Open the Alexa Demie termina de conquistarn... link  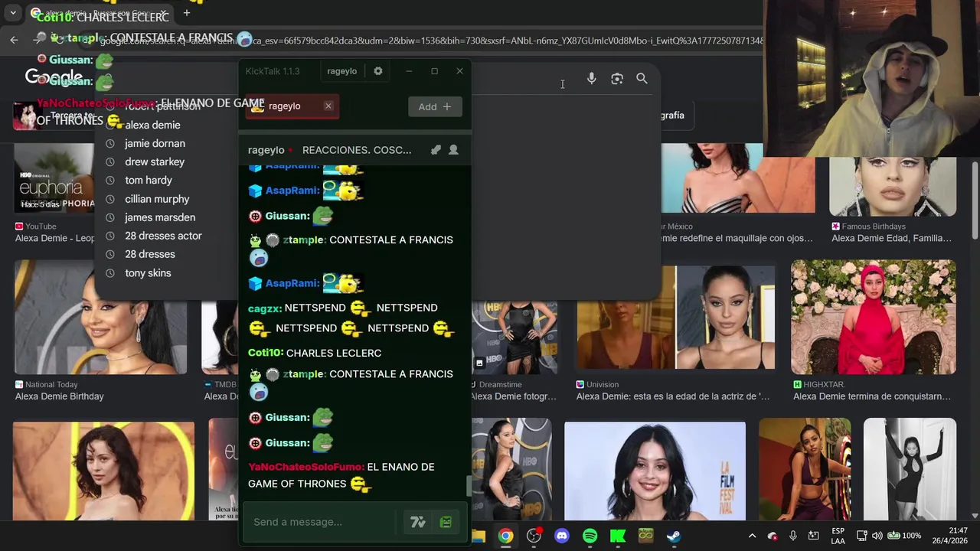pyautogui.click(x=872, y=396)
